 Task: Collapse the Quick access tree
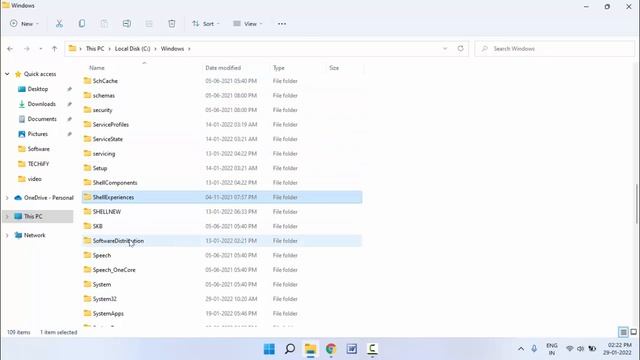click(x=7, y=74)
